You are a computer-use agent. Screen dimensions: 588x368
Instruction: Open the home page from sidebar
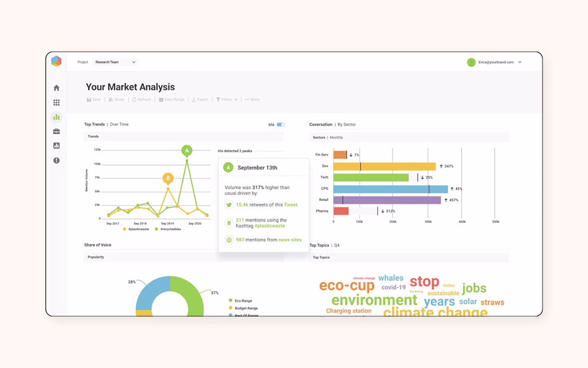pyautogui.click(x=56, y=88)
